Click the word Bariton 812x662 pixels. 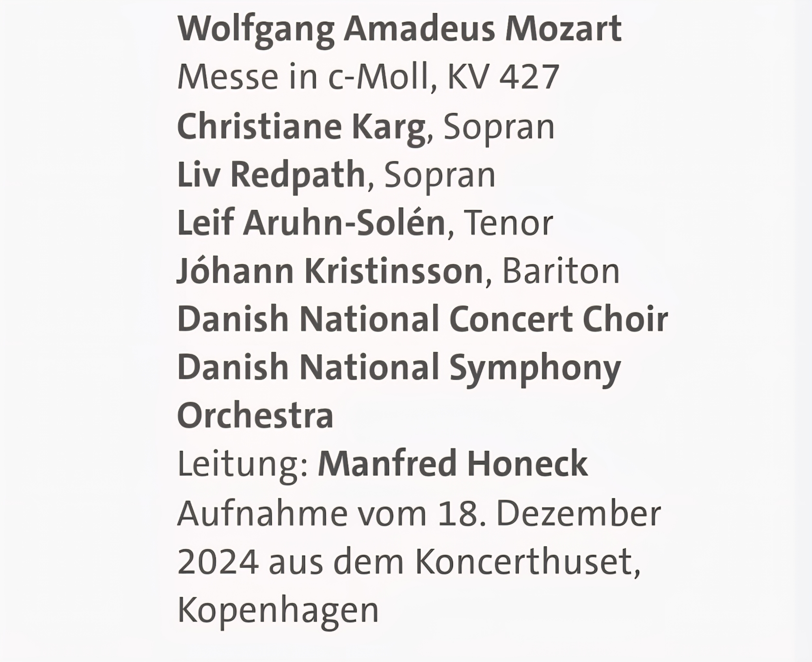(561, 271)
